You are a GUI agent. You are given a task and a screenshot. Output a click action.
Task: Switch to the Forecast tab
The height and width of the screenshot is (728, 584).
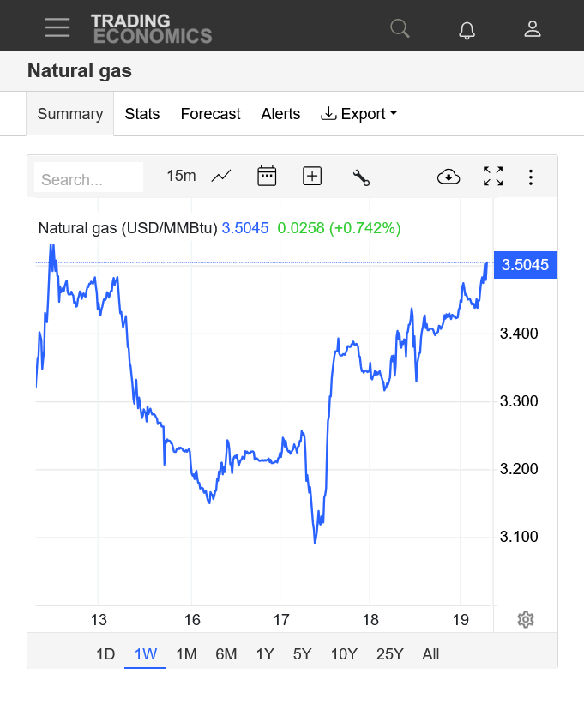point(210,114)
